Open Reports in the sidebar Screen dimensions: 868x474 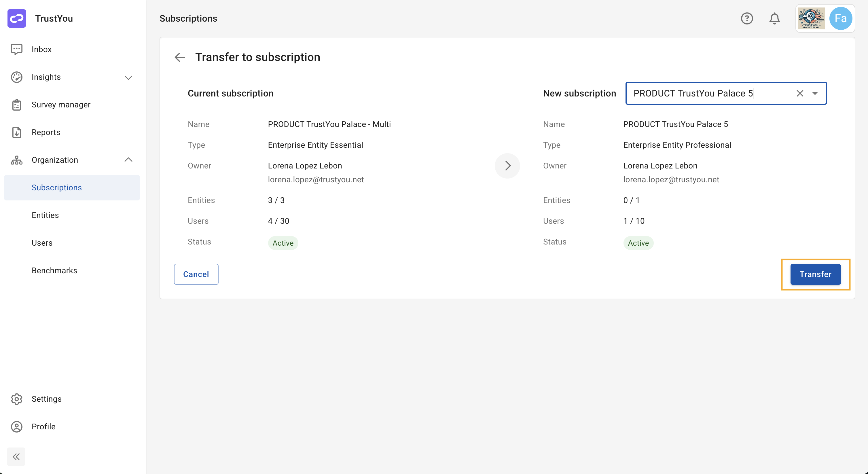click(x=72, y=132)
